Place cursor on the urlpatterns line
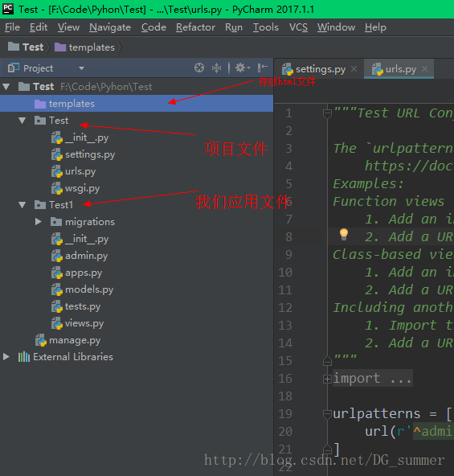Viewport: 454px width, 476px height. point(392,414)
